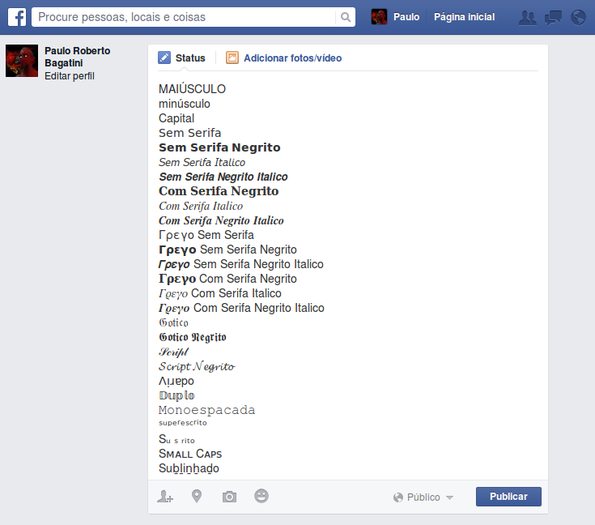
Task: Open the notifications globe icon
Action: coord(578,17)
